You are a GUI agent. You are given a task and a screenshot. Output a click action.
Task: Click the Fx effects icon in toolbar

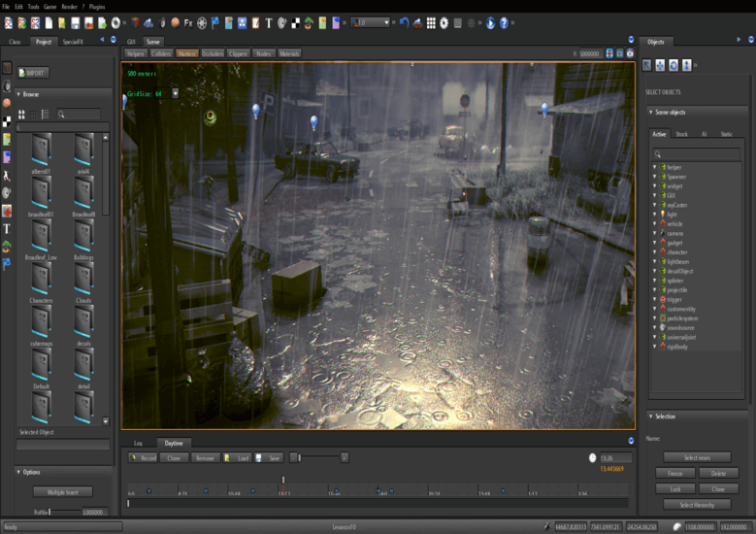(188, 22)
